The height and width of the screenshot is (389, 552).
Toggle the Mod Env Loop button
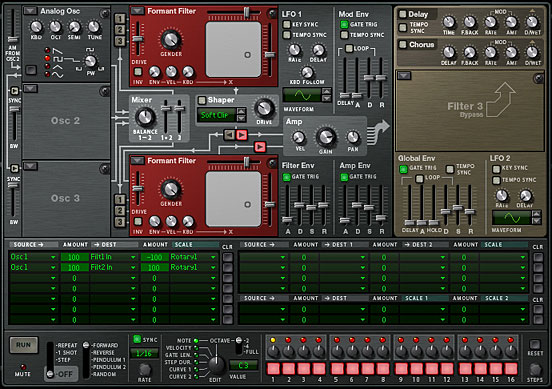[x=349, y=48]
